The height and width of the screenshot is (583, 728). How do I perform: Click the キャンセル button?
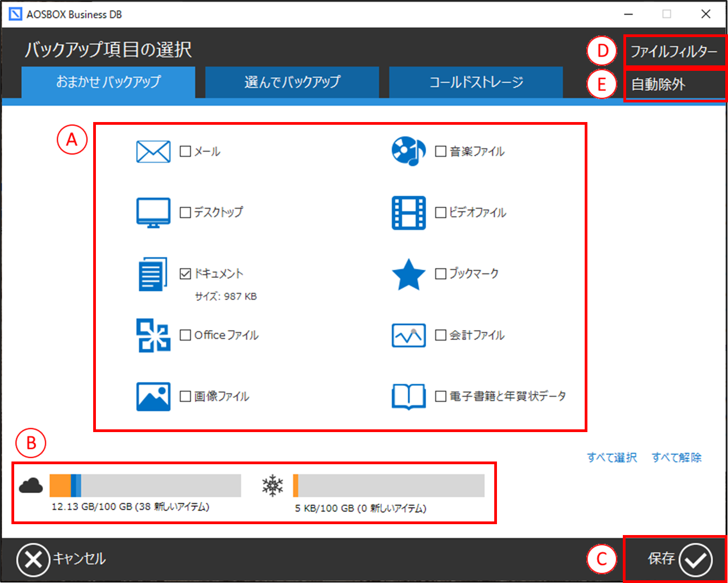62,560
